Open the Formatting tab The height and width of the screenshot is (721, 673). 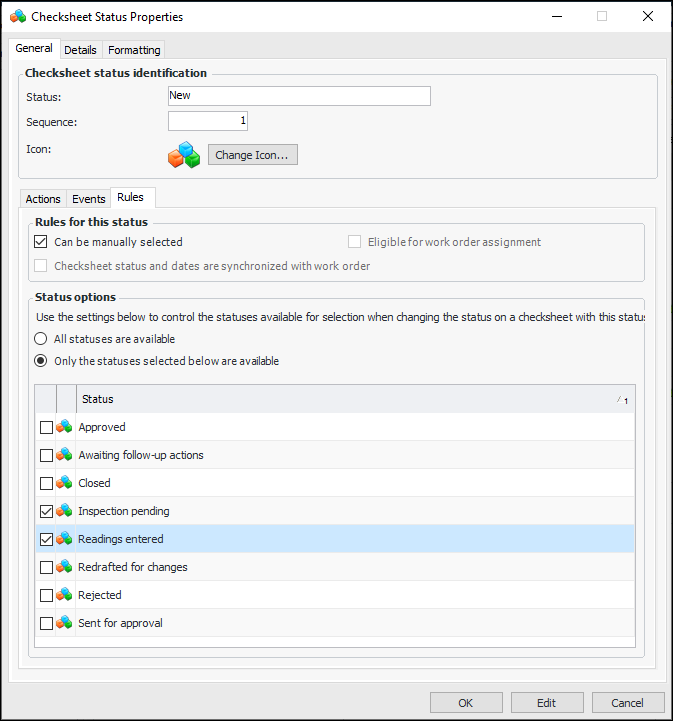[134, 50]
